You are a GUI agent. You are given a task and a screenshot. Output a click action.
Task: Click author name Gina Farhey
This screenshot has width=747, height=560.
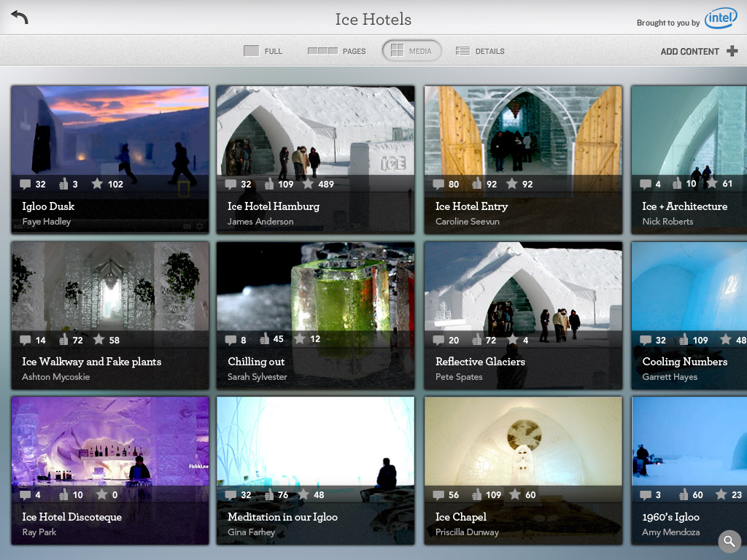pos(251,532)
